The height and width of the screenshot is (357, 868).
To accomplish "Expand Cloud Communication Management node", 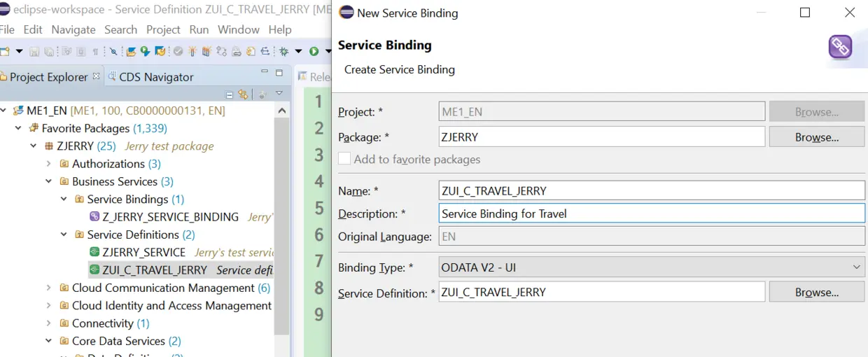I will click(x=48, y=288).
